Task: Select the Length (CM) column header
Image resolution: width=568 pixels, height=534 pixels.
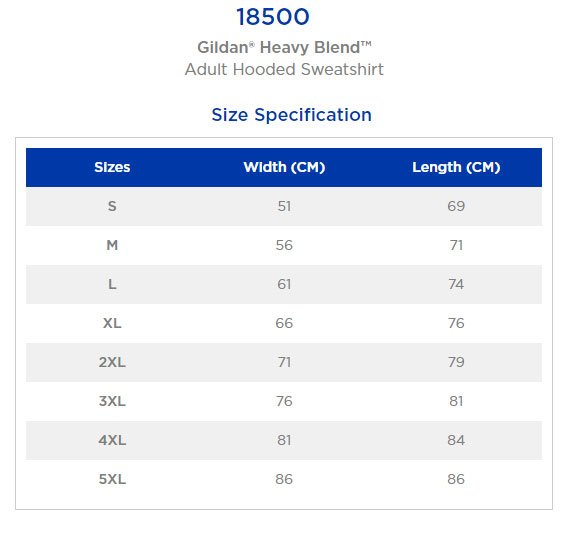Action: tap(456, 167)
